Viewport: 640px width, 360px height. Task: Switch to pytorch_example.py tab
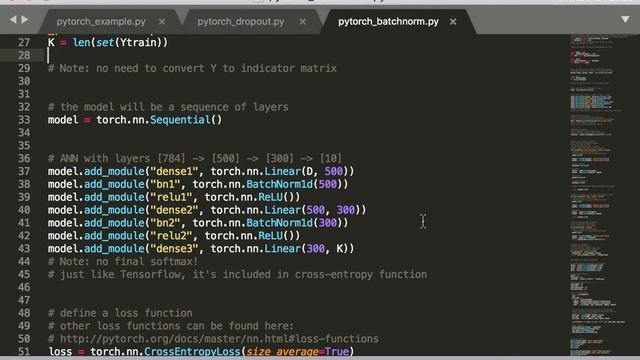(x=101, y=21)
